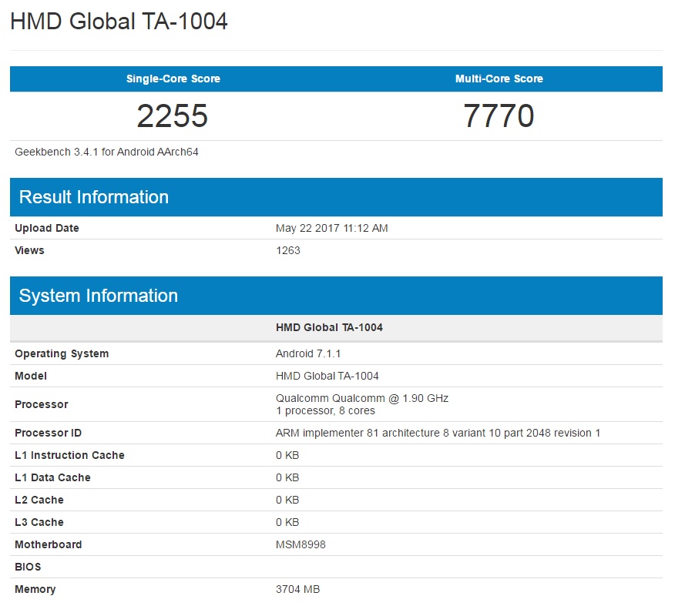
Task: Click the BIOS row label
Action: click(x=28, y=567)
